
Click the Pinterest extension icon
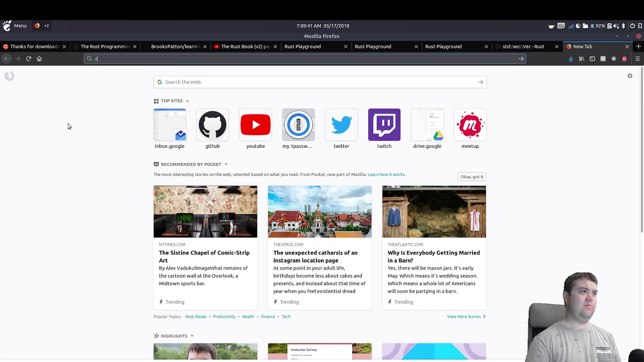(624, 59)
